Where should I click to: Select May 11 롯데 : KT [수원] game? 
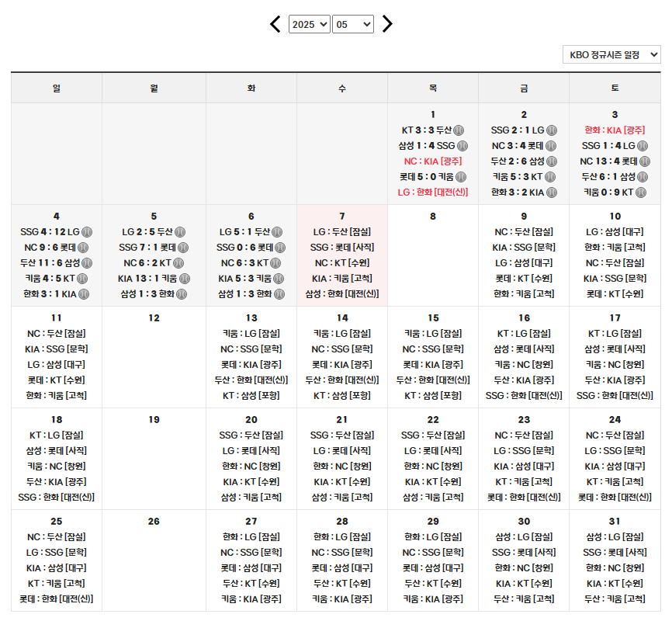tap(56, 380)
